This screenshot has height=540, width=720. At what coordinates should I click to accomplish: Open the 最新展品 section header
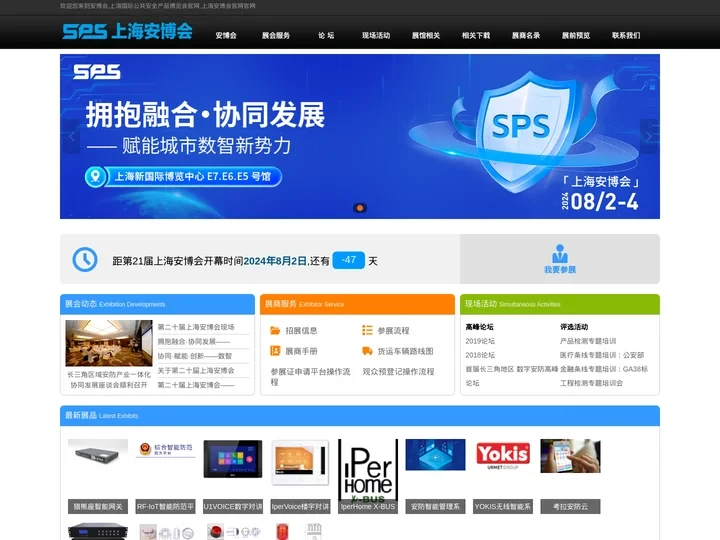(x=360, y=416)
